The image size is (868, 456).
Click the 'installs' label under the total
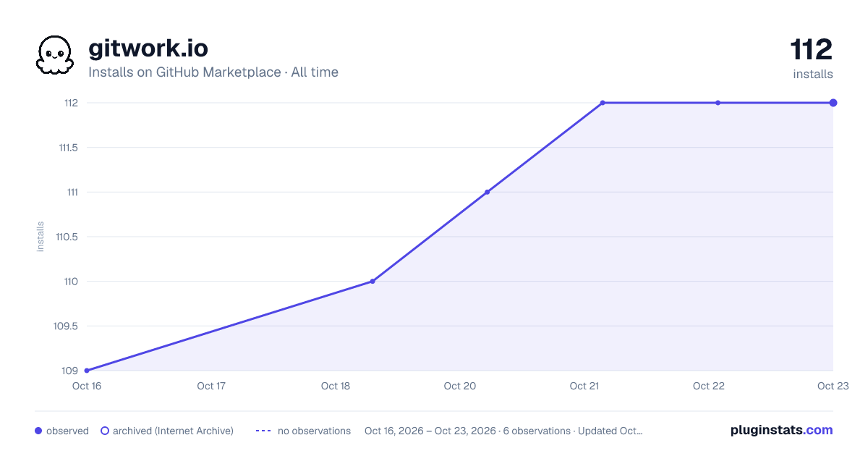[813, 74]
